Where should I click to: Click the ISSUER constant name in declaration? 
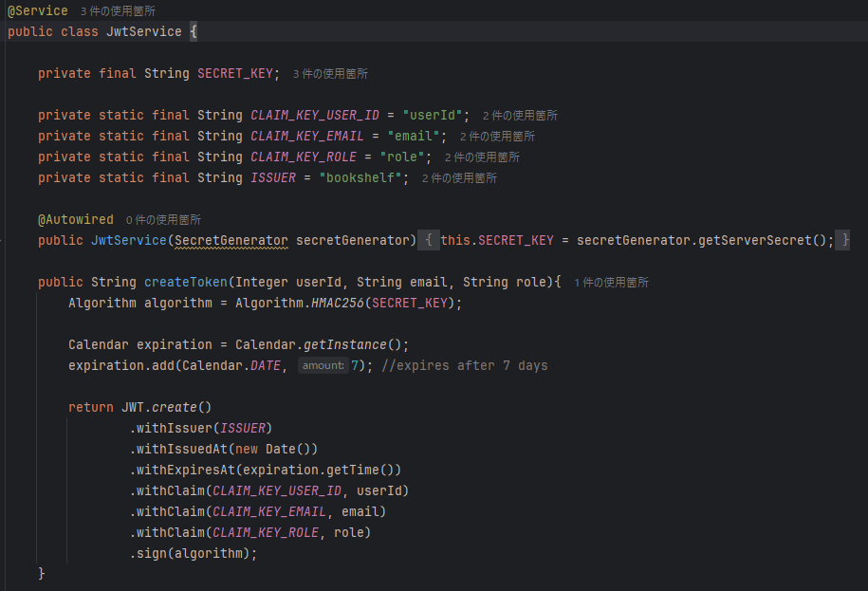point(273,177)
